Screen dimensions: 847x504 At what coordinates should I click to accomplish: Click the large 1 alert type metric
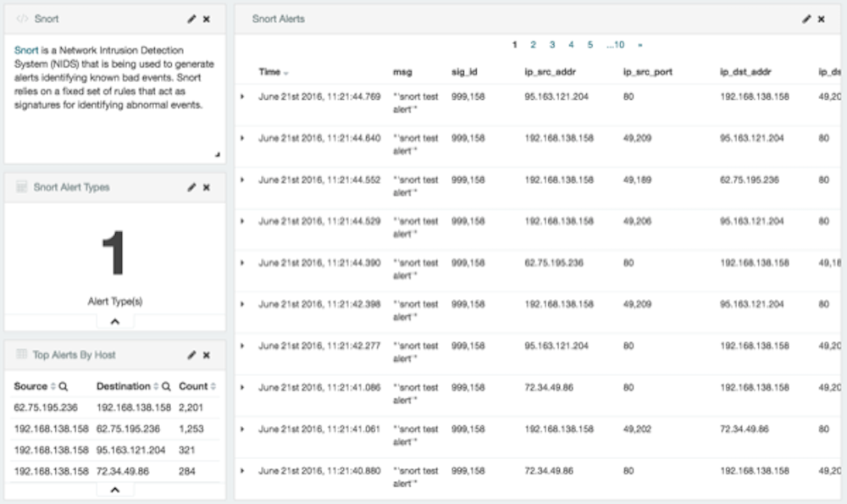click(x=114, y=253)
